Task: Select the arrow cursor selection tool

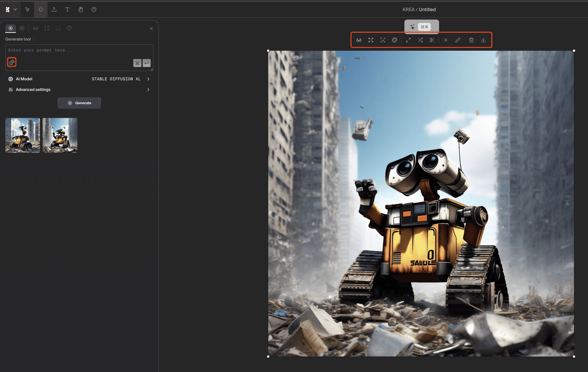Action: (x=27, y=9)
